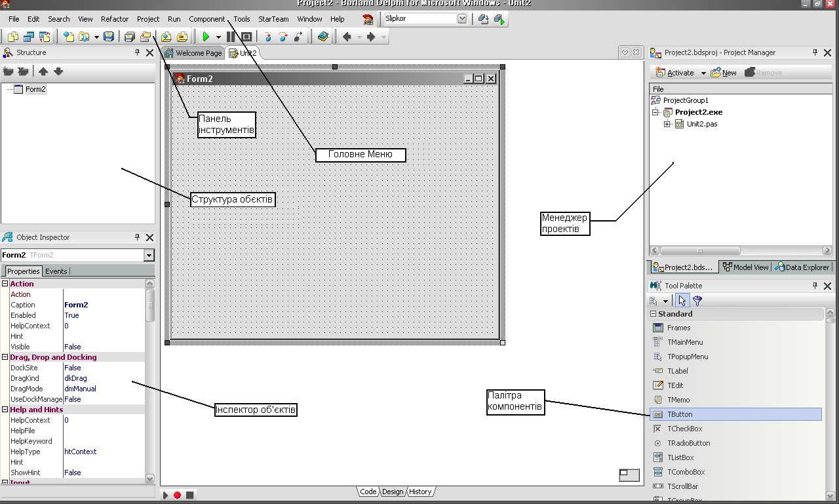Run the program with the green arrow

coord(206,37)
